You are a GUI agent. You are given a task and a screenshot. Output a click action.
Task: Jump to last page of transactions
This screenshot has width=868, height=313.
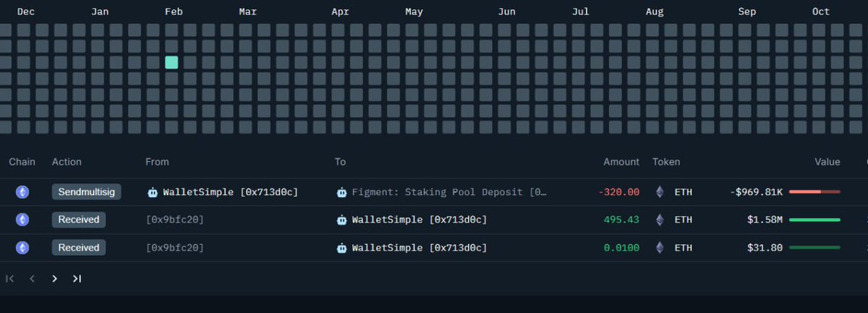pos(77,278)
